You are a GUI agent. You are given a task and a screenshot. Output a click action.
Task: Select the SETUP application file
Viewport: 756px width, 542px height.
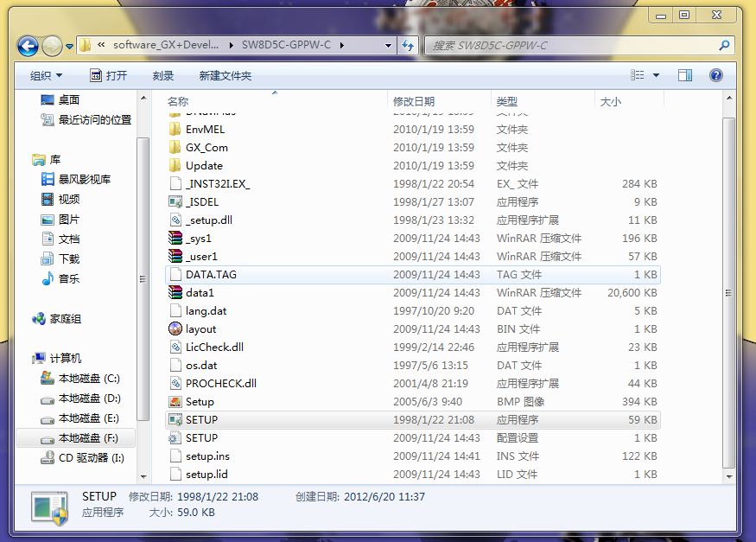click(201, 420)
